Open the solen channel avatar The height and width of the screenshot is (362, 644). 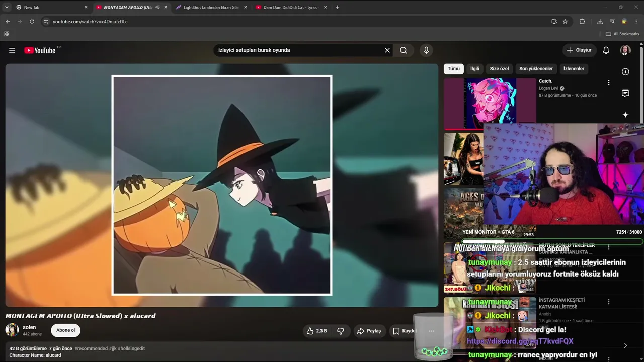(12, 330)
